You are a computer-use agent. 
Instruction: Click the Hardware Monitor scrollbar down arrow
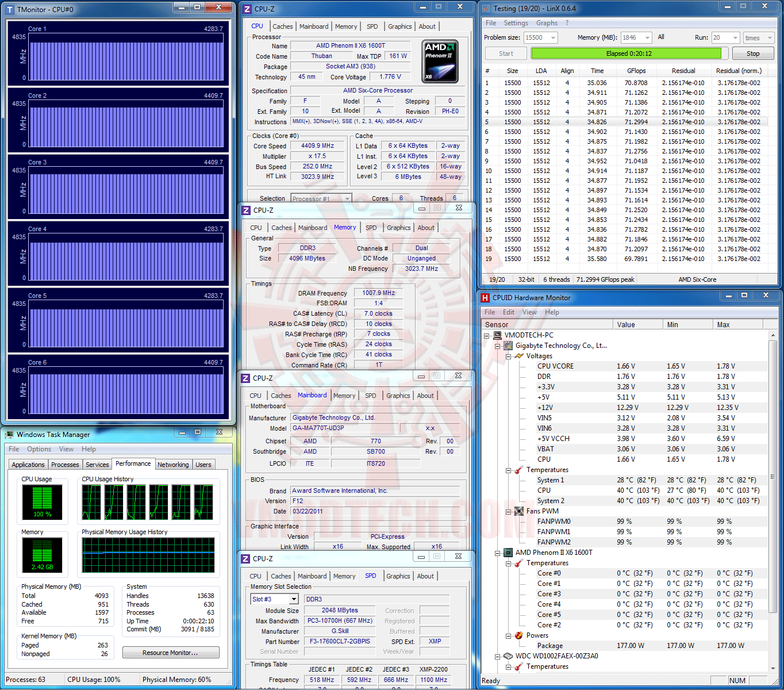[773, 668]
